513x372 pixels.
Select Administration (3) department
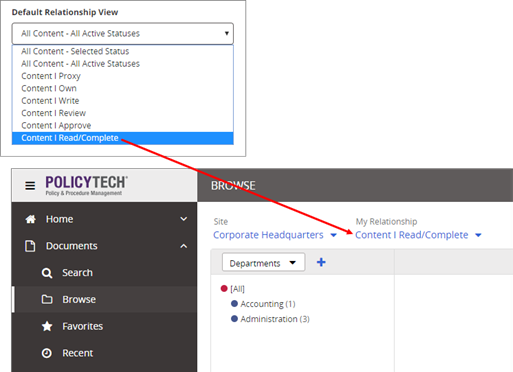click(275, 319)
